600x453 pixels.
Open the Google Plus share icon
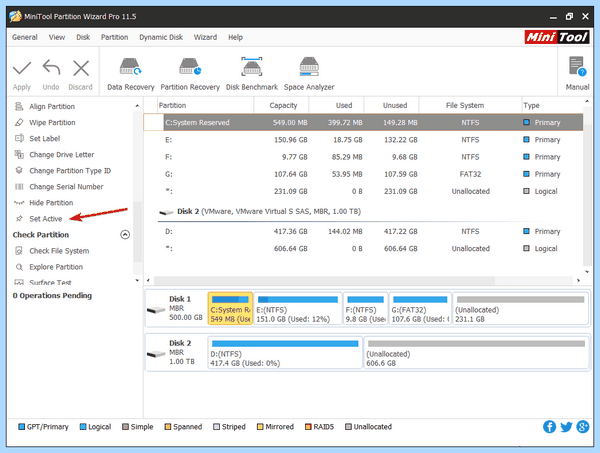583,427
